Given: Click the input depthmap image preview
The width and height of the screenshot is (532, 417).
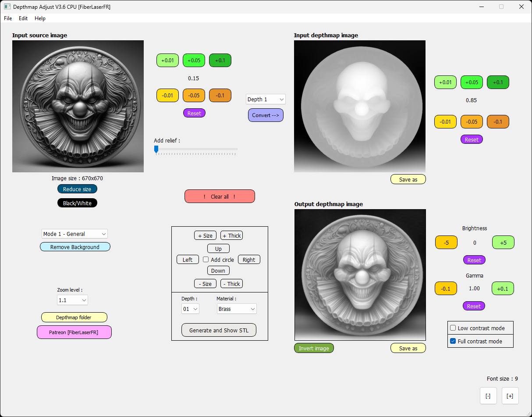Looking at the screenshot, I should (x=360, y=107).
